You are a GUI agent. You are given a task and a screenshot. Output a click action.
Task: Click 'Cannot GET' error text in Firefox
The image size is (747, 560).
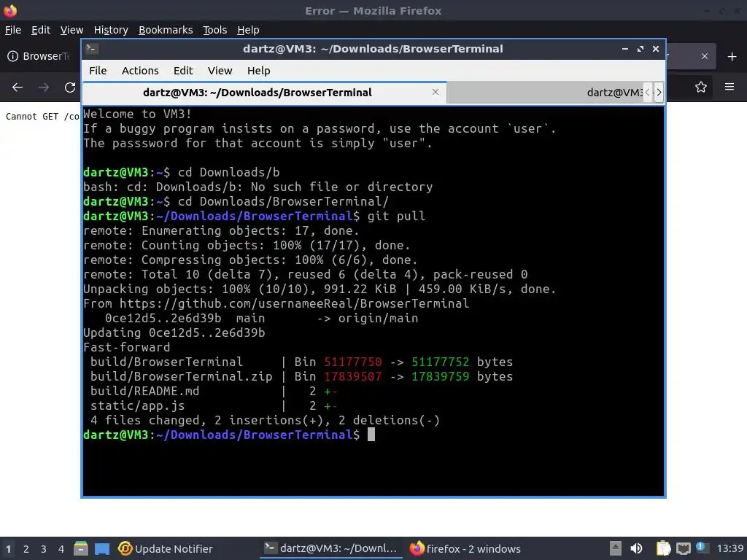[x=33, y=117]
